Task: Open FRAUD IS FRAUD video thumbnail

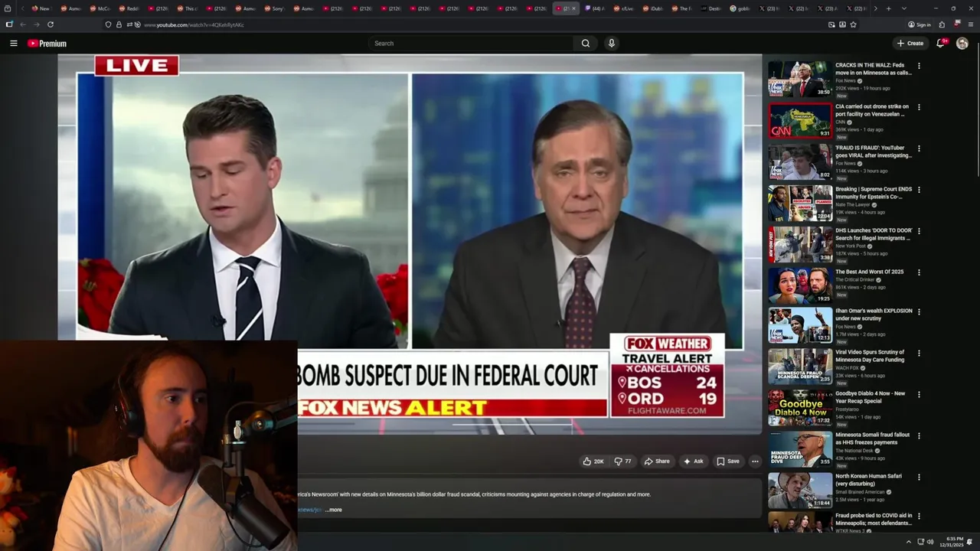Action: (800, 161)
